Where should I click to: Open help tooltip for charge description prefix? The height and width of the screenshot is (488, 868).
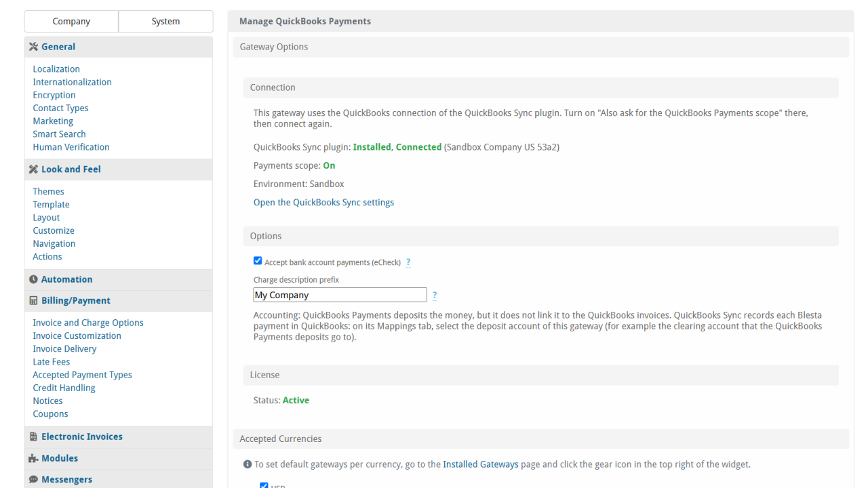(x=435, y=296)
